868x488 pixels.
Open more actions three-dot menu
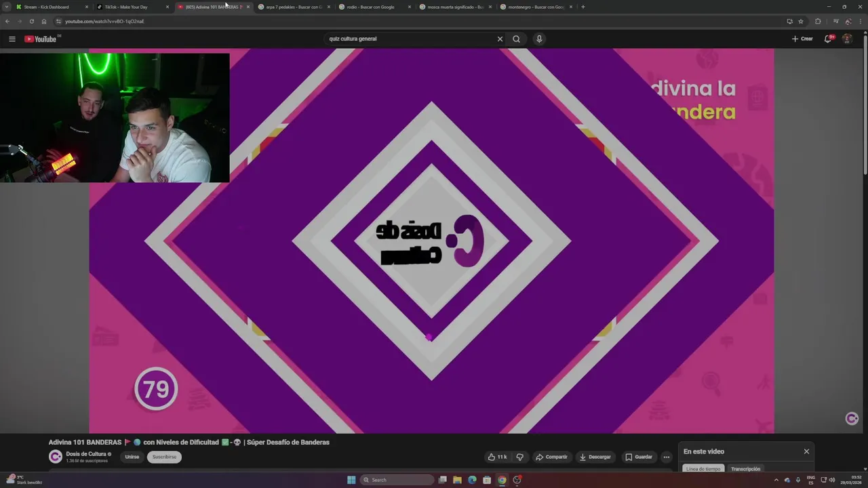pyautogui.click(x=667, y=457)
